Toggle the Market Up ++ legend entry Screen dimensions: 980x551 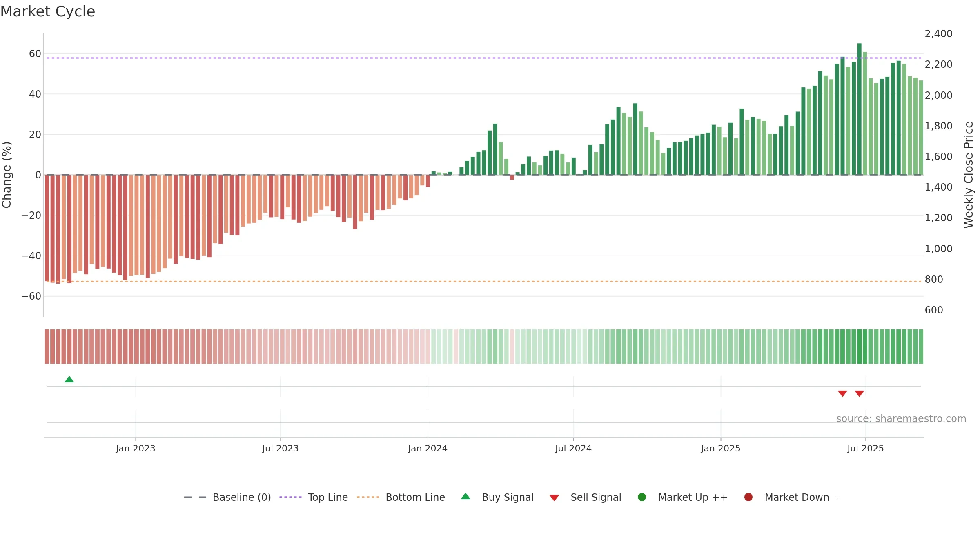(x=683, y=497)
